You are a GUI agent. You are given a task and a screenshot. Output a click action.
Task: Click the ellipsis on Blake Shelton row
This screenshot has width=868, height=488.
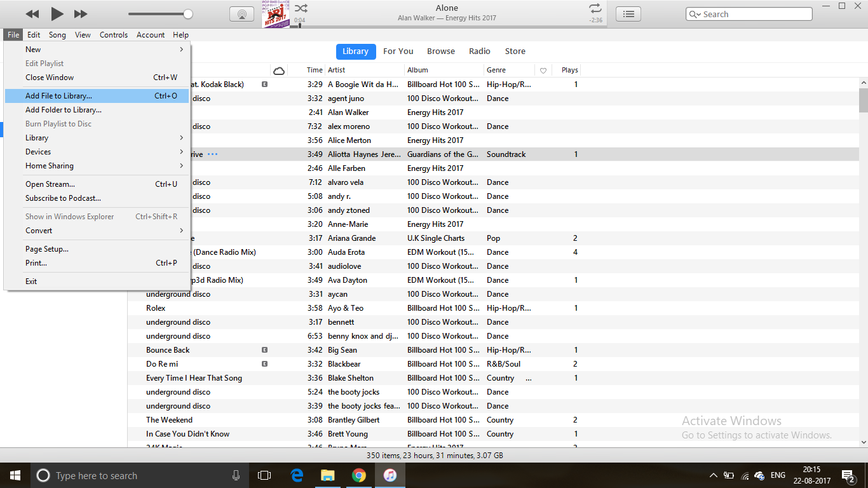pos(529,378)
